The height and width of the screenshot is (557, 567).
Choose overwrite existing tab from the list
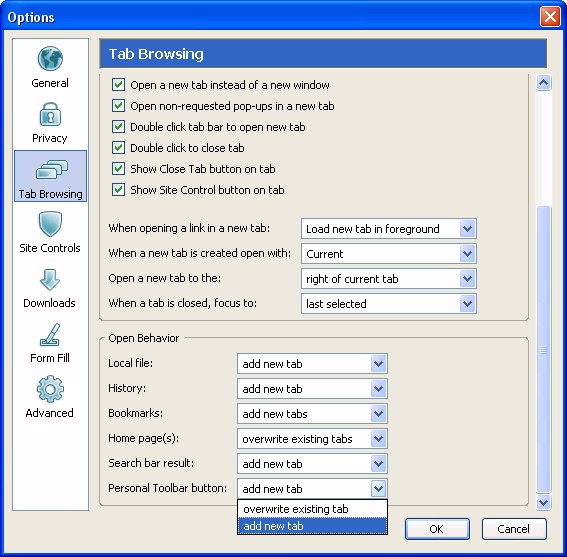(x=312, y=509)
